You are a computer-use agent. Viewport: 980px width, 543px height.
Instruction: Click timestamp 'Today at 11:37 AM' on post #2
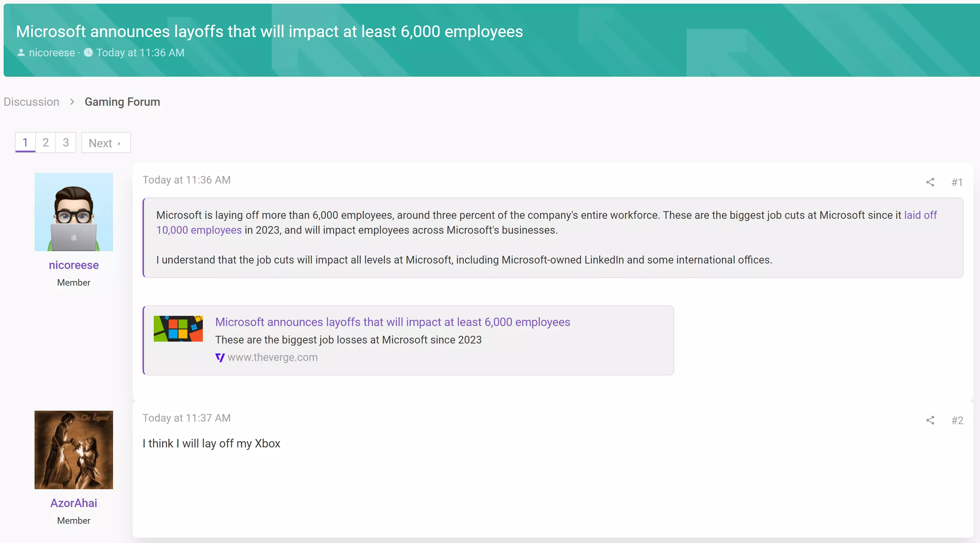click(x=186, y=418)
